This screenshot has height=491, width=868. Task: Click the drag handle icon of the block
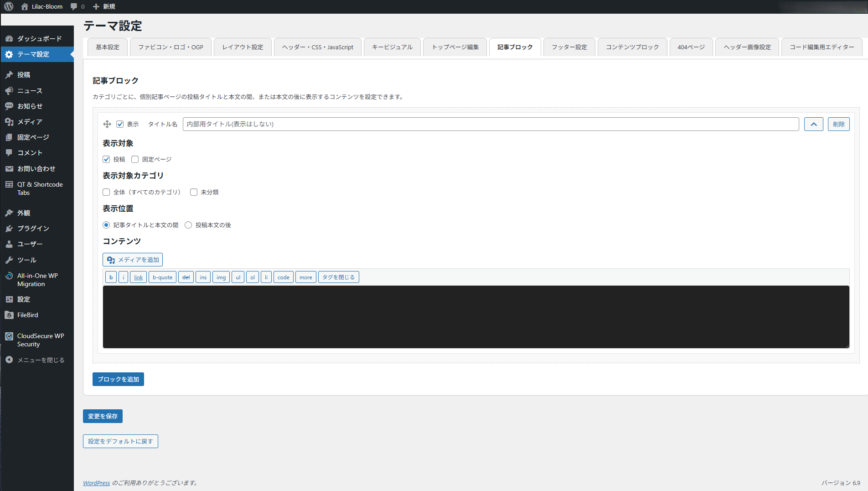(x=107, y=124)
